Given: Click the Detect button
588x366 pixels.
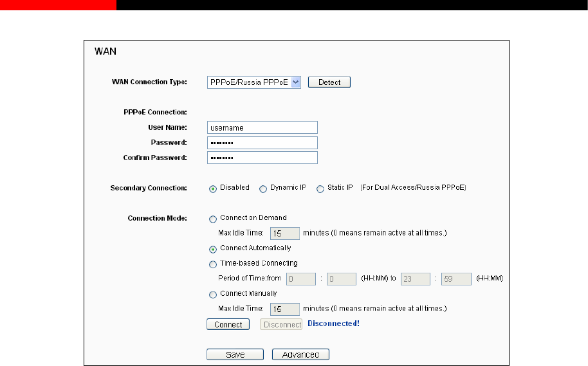Looking at the screenshot, I should (x=329, y=82).
